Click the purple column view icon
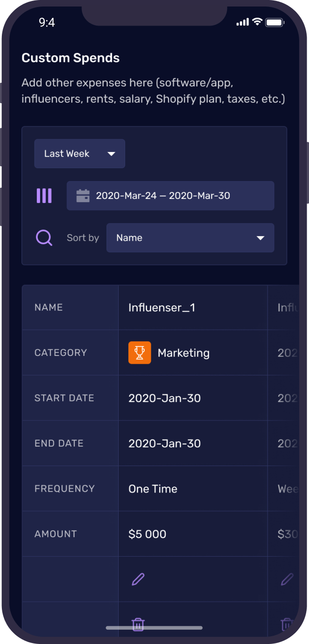The height and width of the screenshot is (644, 309). point(44,195)
